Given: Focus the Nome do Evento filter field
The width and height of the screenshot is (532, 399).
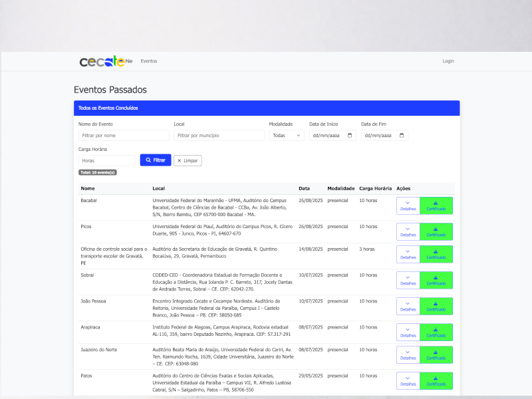Looking at the screenshot, I should pos(123,135).
